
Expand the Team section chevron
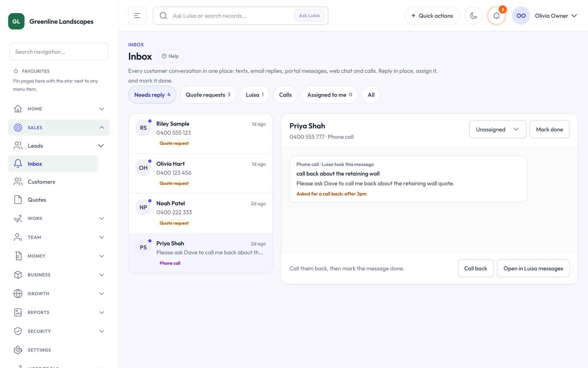[x=102, y=237]
